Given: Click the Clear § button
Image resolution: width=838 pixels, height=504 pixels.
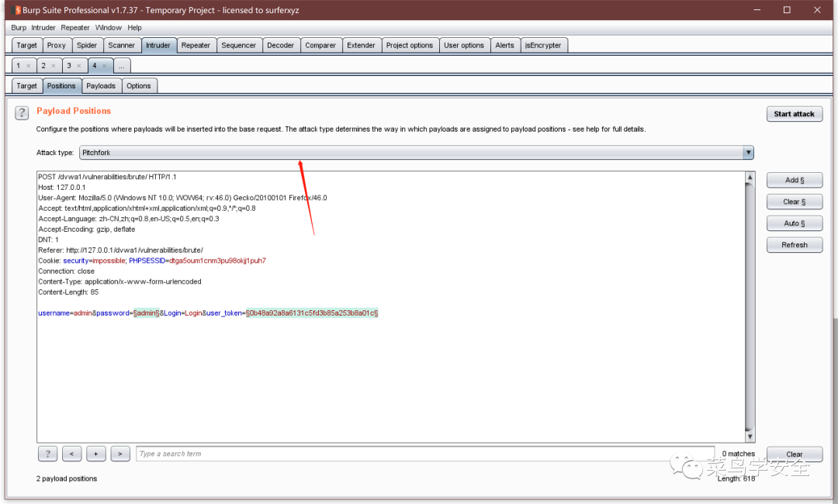Looking at the screenshot, I should click(x=795, y=202).
